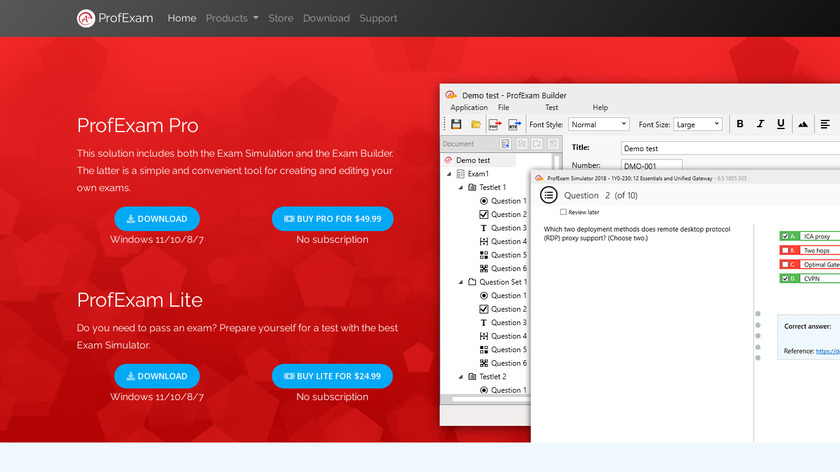
Task: Click the T text-type icon of Question 3 in Testlet 1
Action: point(484,228)
